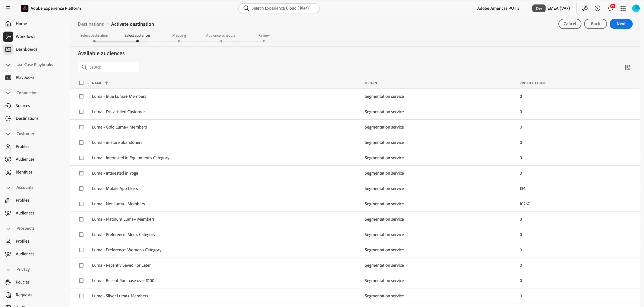Open the app switcher grid icon
This screenshot has height=307, width=644.
click(x=623, y=8)
